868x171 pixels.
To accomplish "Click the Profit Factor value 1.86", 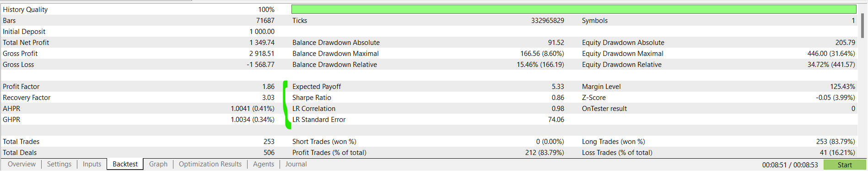I will (x=269, y=87).
